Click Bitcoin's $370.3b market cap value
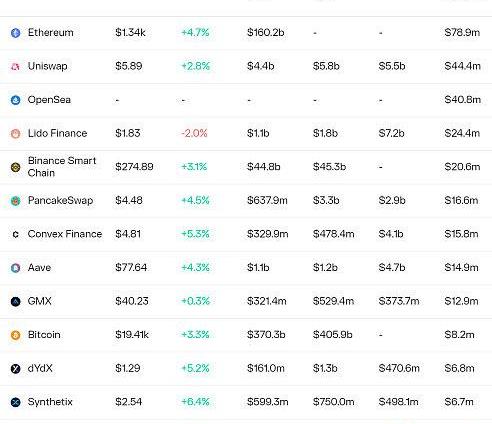492x424 pixels. pyautogui.click(x=266, y=335)
